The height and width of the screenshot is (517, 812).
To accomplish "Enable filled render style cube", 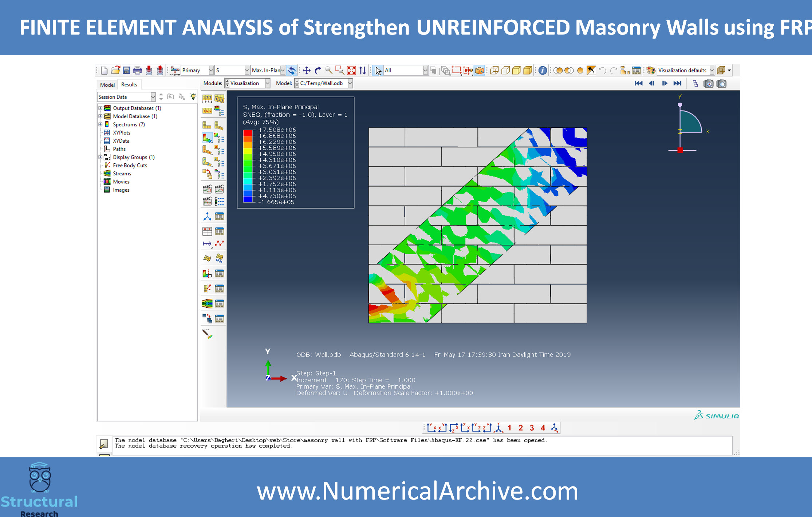I will [x=516, y=70].
